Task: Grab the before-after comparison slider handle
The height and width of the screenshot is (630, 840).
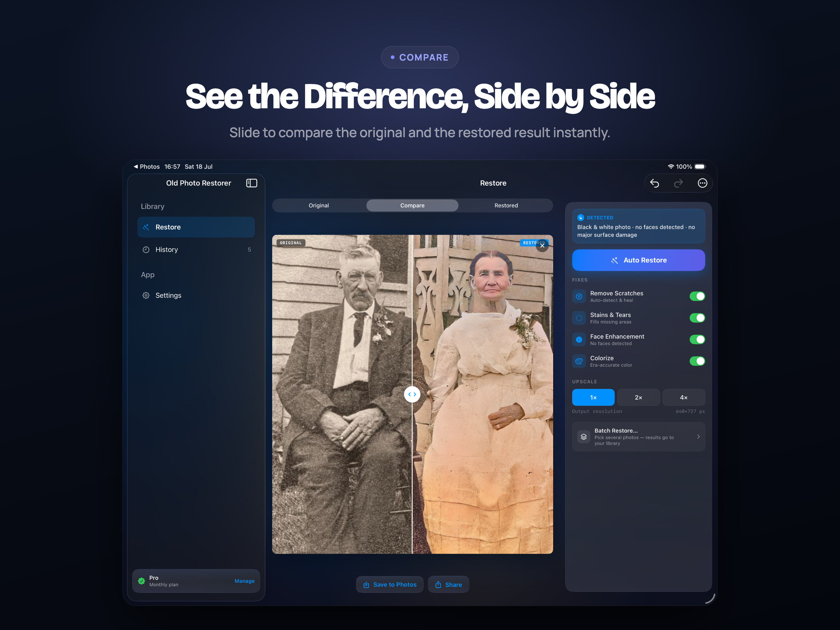Action: tap(412, 394)
